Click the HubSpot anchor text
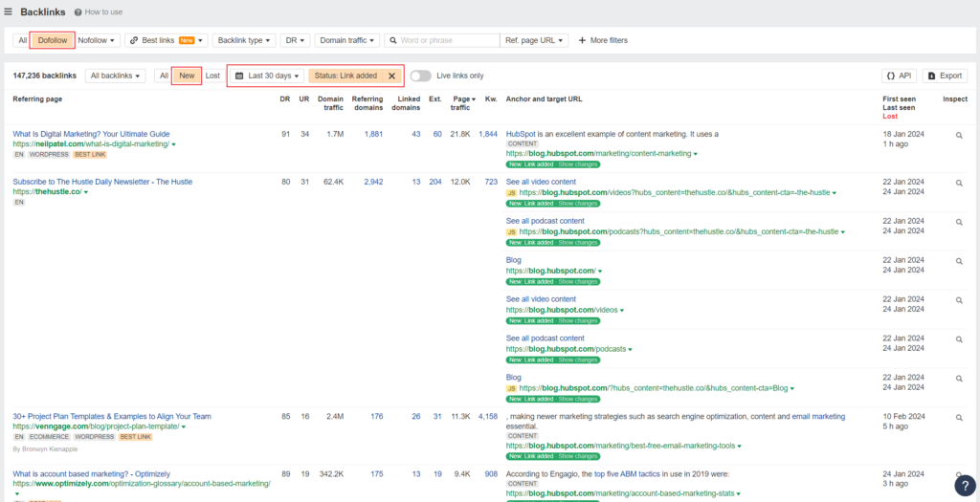Image resolution: width=980 pixels, height=502 pixels. 521,134
